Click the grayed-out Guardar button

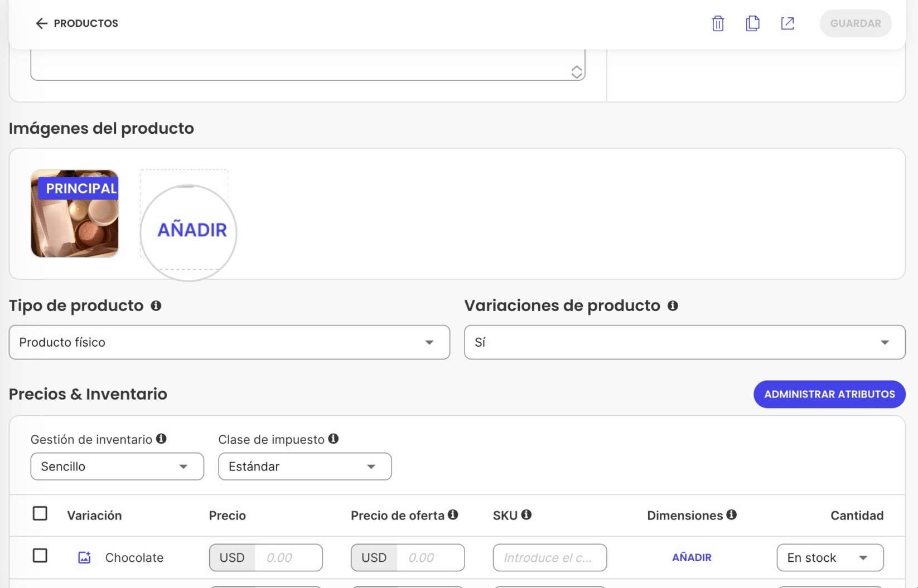coord(856,23)
